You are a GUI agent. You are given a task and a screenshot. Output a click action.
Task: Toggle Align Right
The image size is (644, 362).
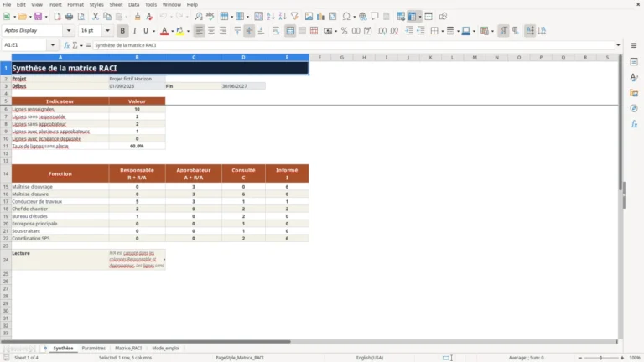(x=223, y=31)
